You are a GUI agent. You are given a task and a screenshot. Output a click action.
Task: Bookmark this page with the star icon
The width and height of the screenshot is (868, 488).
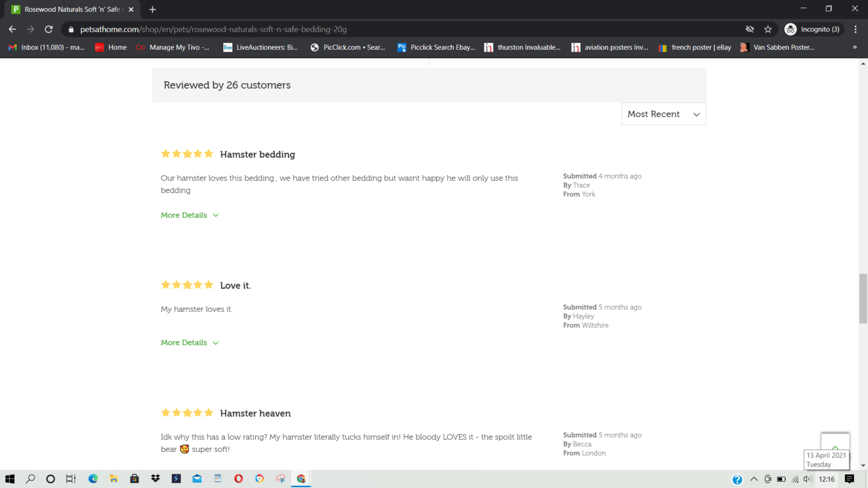(x=768, y=29)
